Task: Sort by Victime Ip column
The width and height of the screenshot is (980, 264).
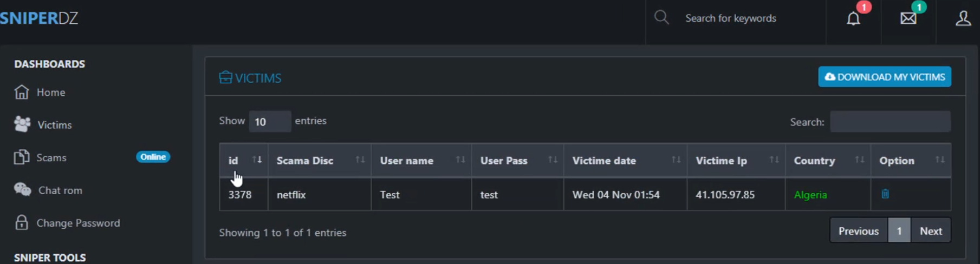Action: pyautogui.click(x=774, y=160)
